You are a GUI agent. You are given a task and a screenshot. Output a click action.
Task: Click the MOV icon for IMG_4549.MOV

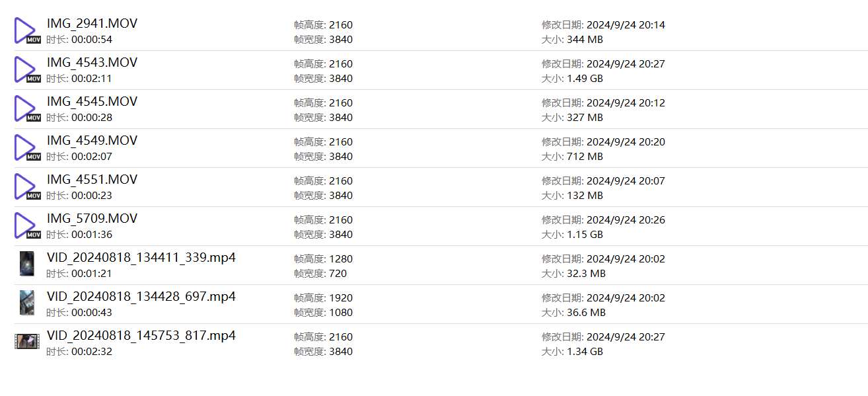click(x=26, y=148)
